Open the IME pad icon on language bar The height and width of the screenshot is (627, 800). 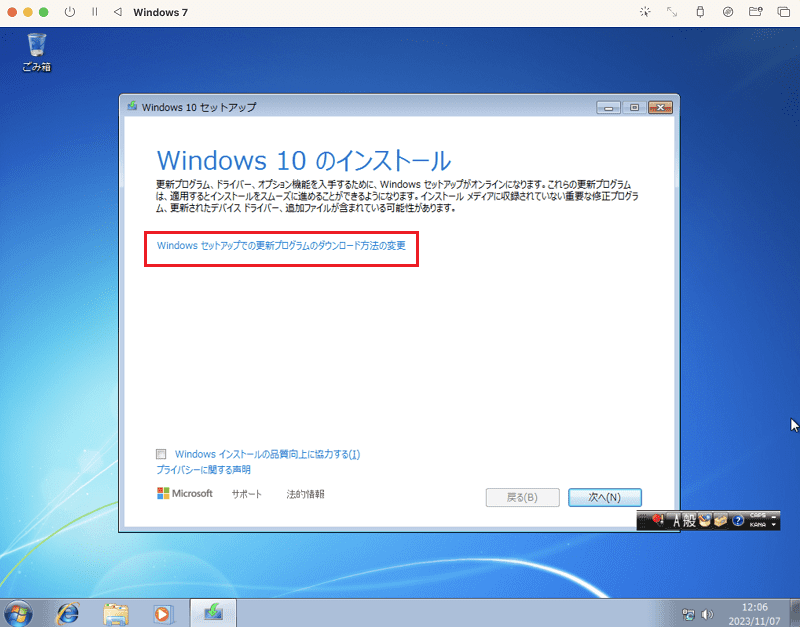click(x=705, y=520)
